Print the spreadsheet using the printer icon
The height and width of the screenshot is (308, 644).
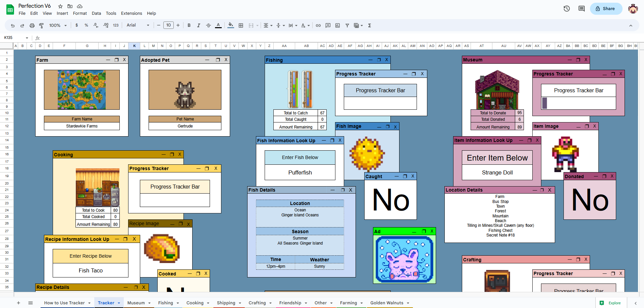(32, 25)
